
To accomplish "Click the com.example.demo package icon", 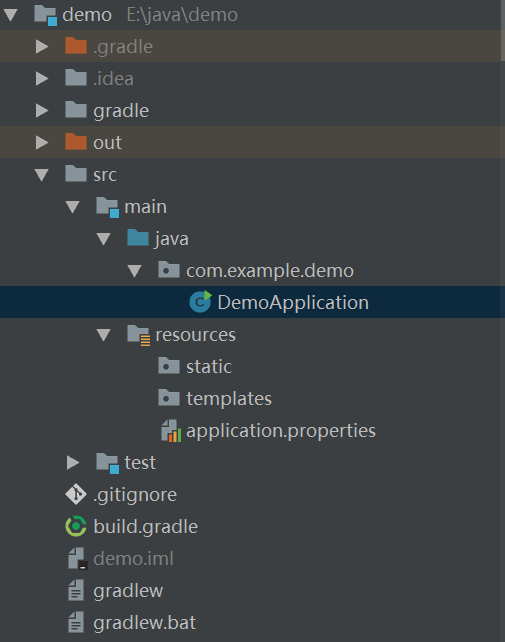I will 169,270.
